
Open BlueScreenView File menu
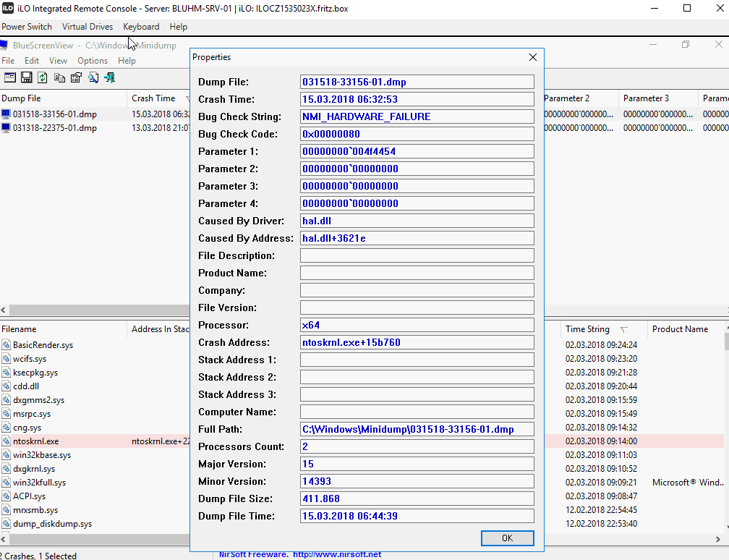click(x=8, y=61)
